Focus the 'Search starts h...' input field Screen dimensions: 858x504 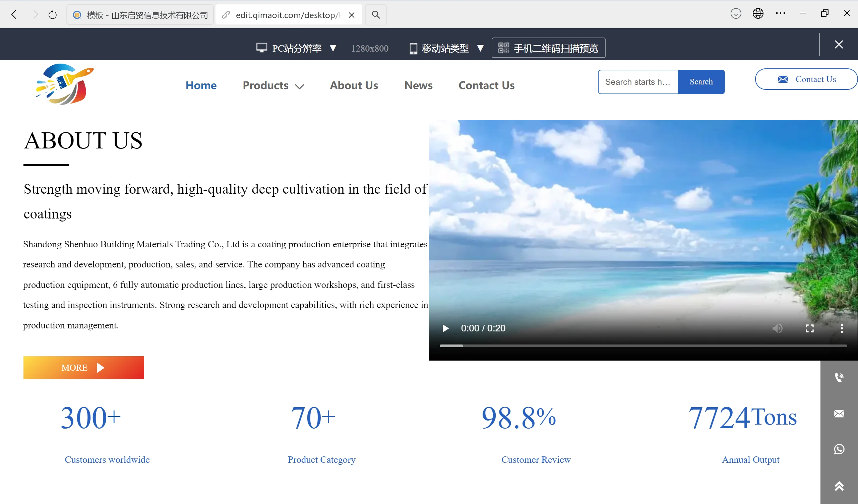(638, 82)
